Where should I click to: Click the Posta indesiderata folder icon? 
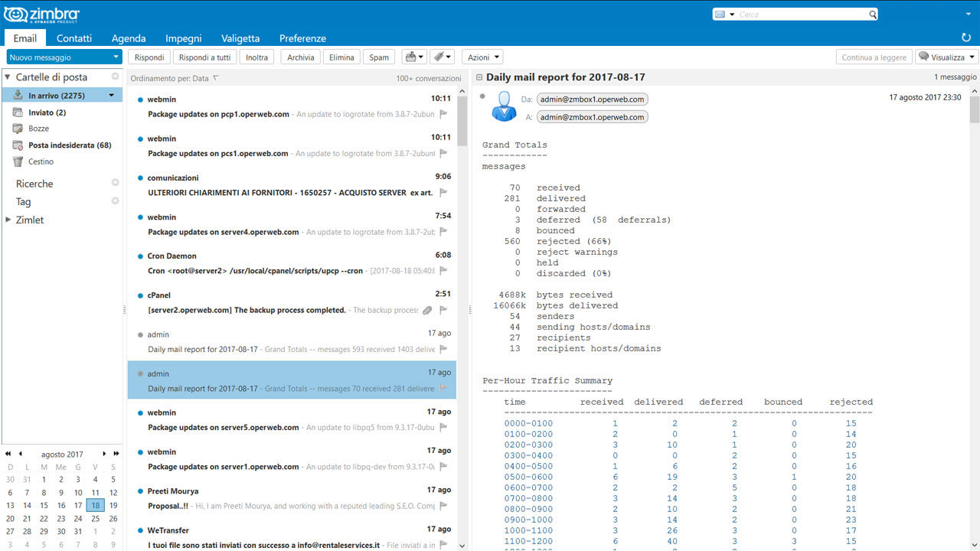click(x=18, y=145)
